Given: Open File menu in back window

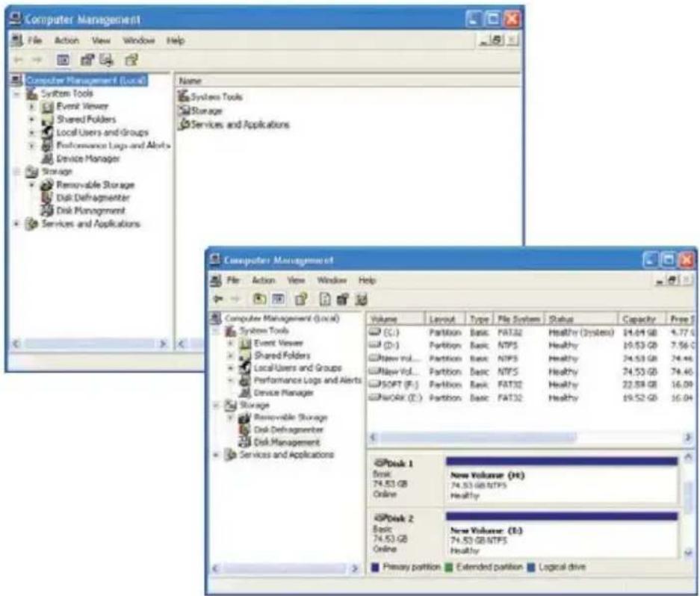Looking at the screenshot, I should point(35,40).
